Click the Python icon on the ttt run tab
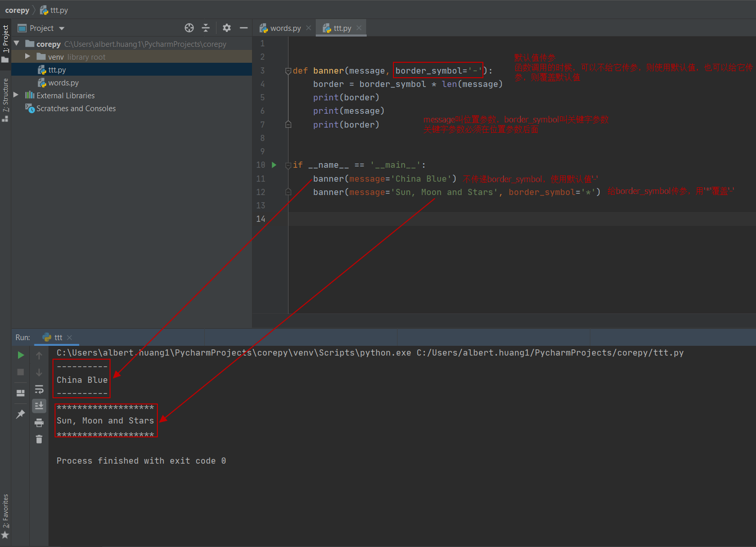Viewport: 756px width, 547px height. click(47, 338)
